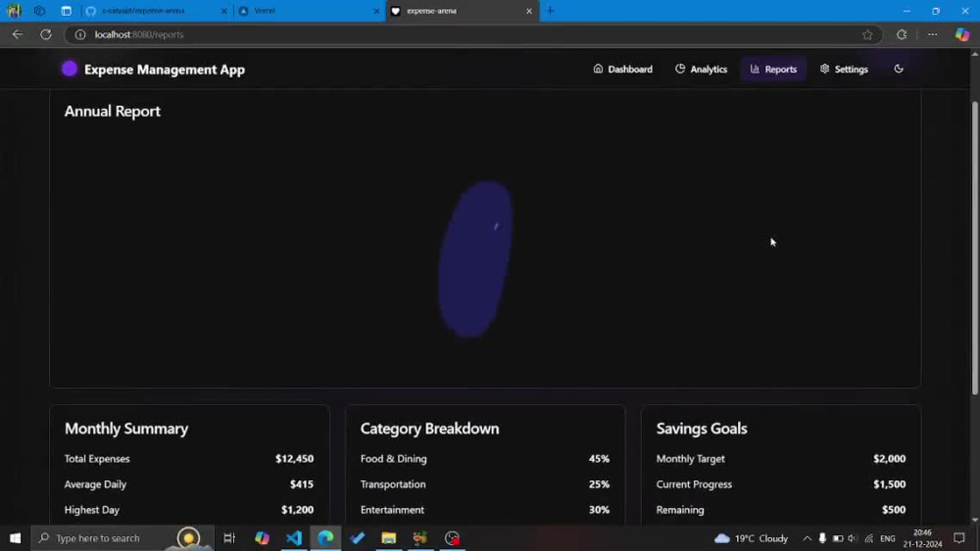
Task: Open a new browser tab
Action: [x=550, y=11]
